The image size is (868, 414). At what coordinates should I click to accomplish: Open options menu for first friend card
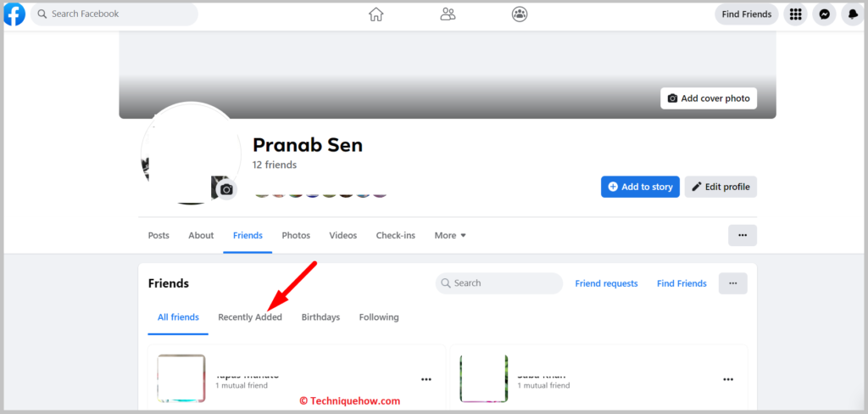tap(426, 379)
